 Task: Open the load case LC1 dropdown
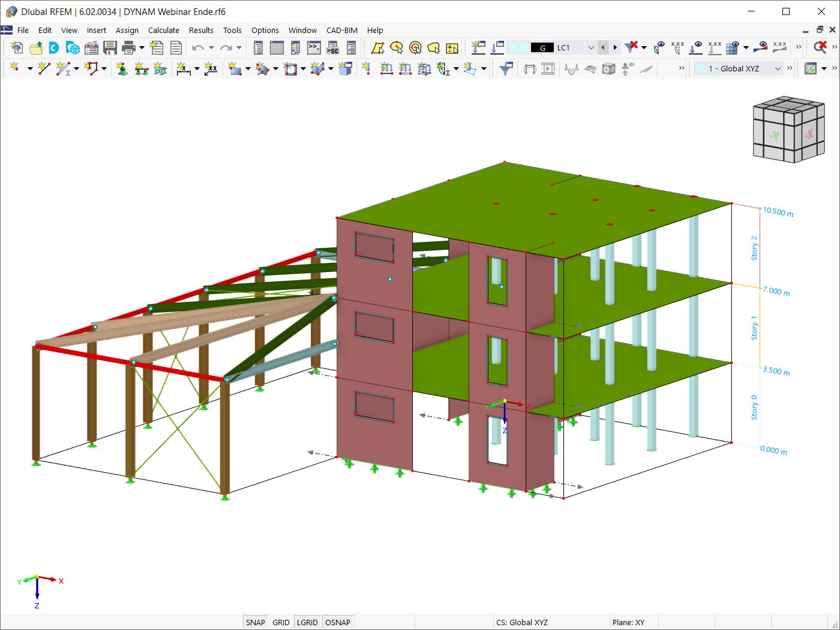coord(590,47)
